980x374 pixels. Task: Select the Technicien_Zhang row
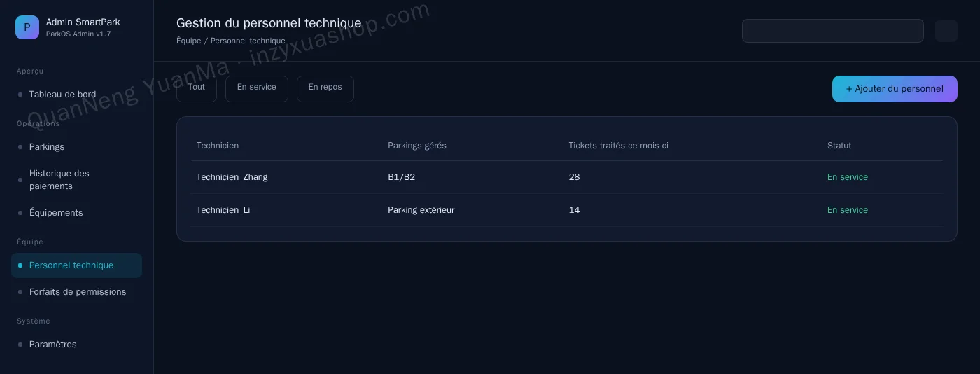(567, 177)
